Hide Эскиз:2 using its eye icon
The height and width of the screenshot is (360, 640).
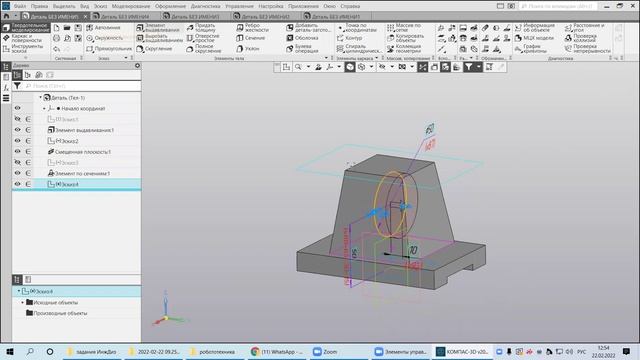[x=18, y=141]
